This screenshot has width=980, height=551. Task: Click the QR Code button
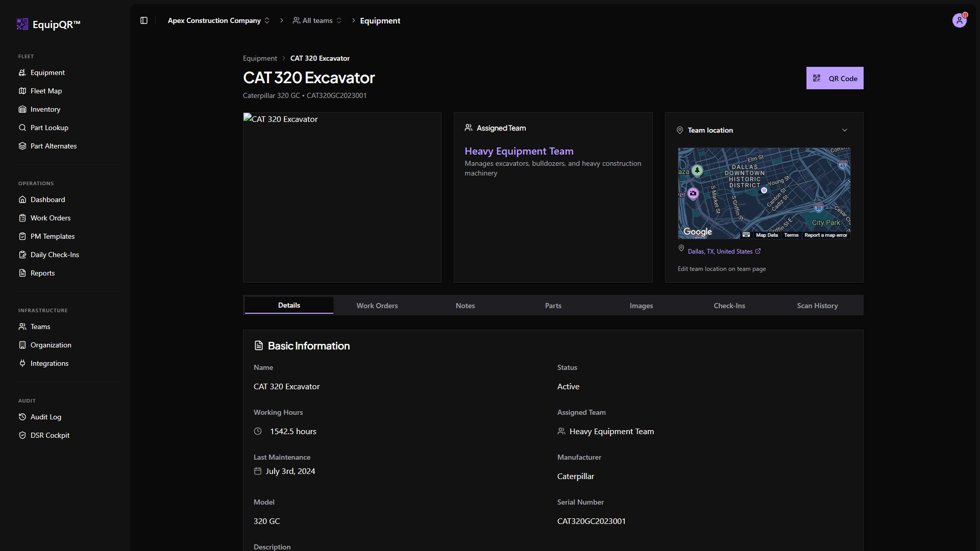[835, 78]
